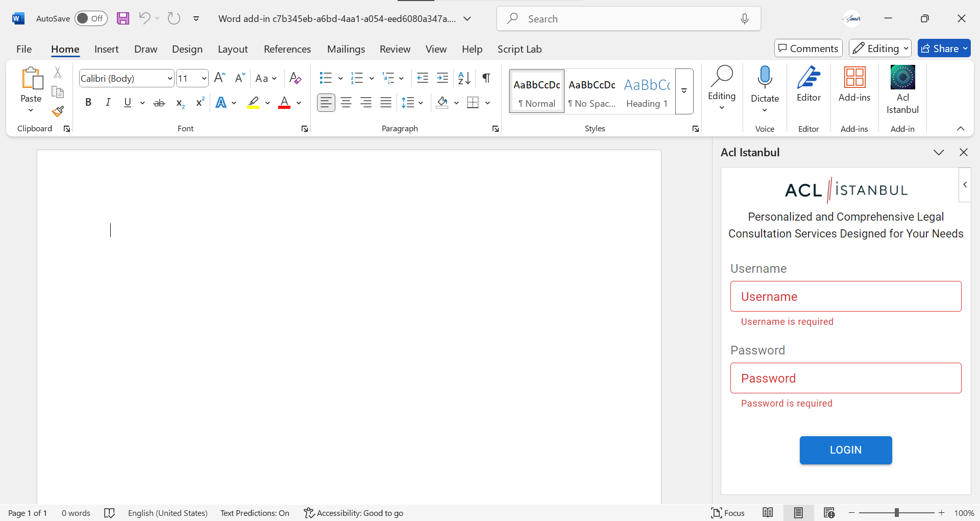Toggle Italic formatting
This screenshot has height=521, width=980.
pos(108,103)
